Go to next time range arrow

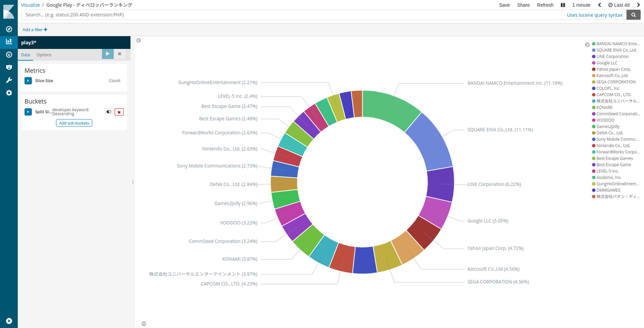(638, 5)
